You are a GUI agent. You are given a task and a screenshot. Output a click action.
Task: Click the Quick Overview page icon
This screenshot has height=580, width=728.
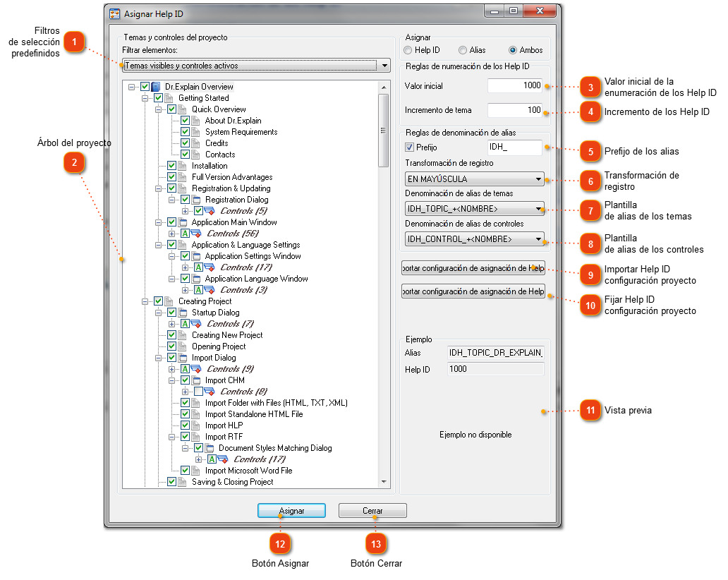coord(183,109)
